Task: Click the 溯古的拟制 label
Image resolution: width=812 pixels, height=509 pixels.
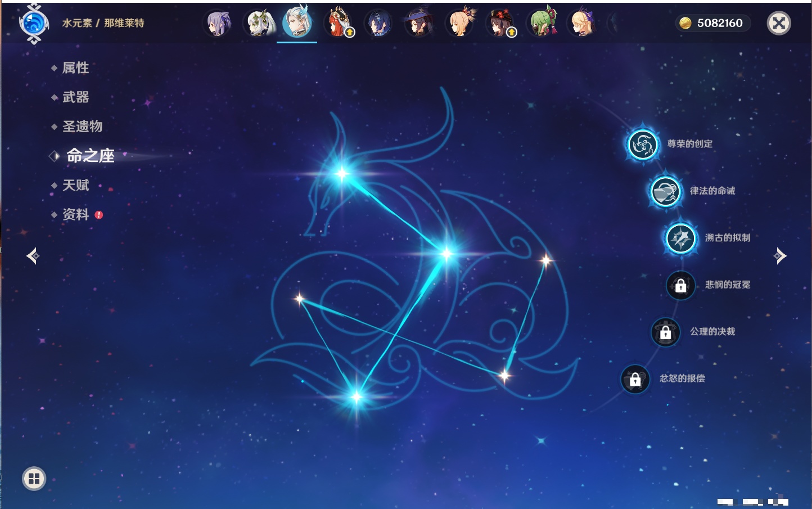Action: click(x=728, y=237)
